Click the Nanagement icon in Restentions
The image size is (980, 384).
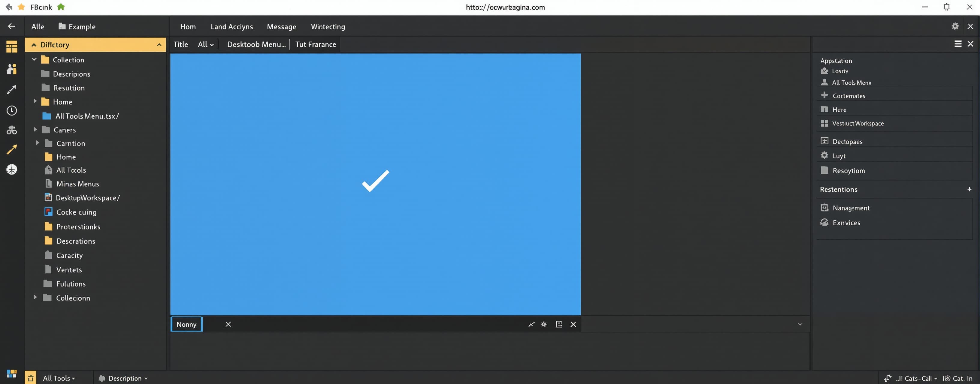pyautogui.click(x=824, y=208)
